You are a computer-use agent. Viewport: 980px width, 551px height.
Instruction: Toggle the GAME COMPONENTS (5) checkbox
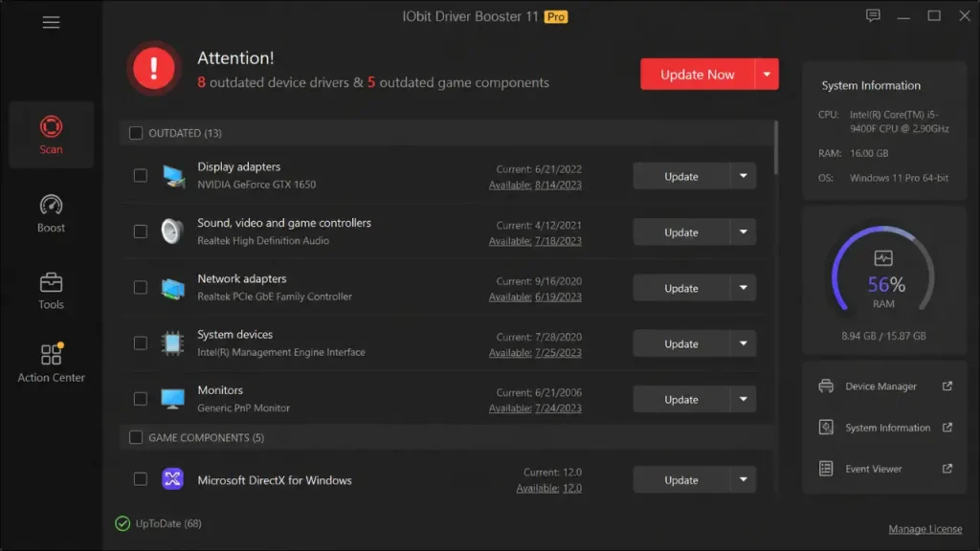[x=136, y=437]
